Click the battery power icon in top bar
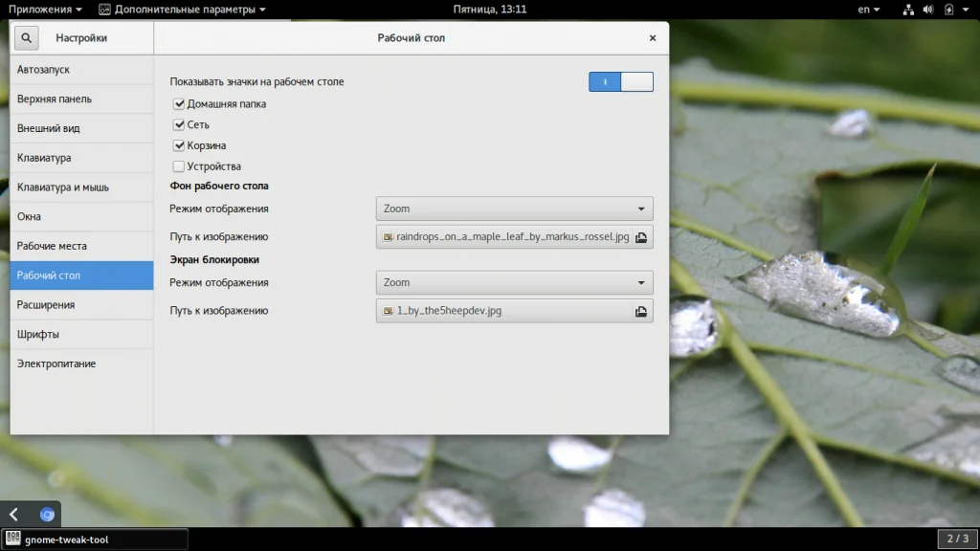The height and width of the screenshot is (551, 980). 948,10
